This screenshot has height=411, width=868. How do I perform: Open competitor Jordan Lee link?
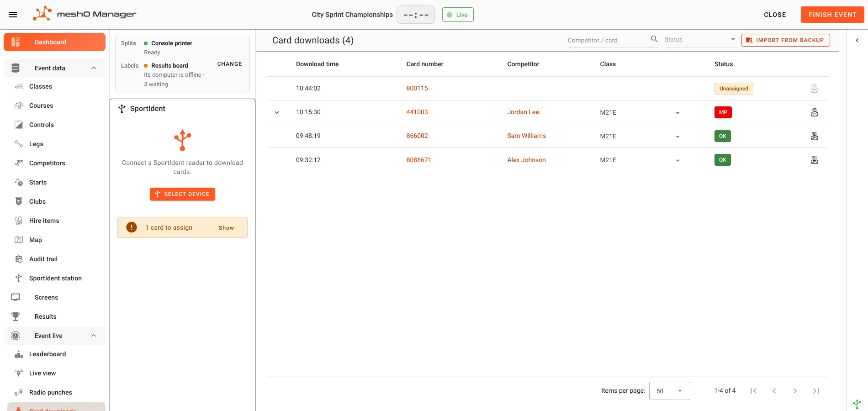coord(523,112)
